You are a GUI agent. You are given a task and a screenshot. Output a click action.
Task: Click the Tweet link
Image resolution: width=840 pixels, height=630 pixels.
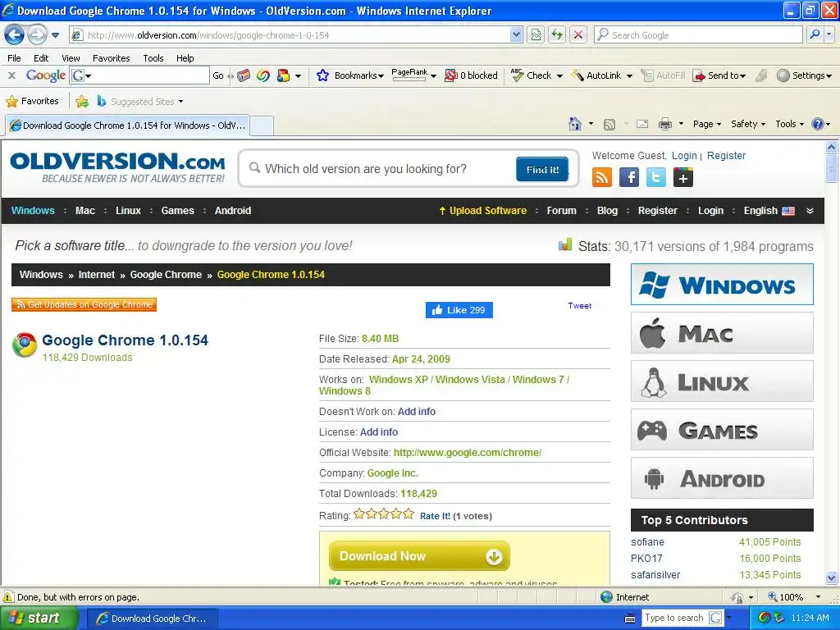580,305
